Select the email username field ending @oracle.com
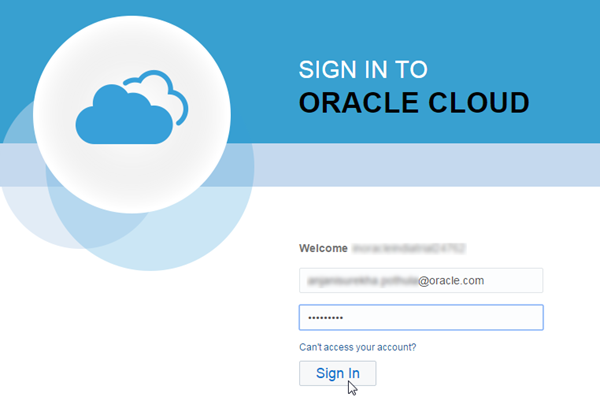This screenshot has height=408, width=600. coord(421,281)
